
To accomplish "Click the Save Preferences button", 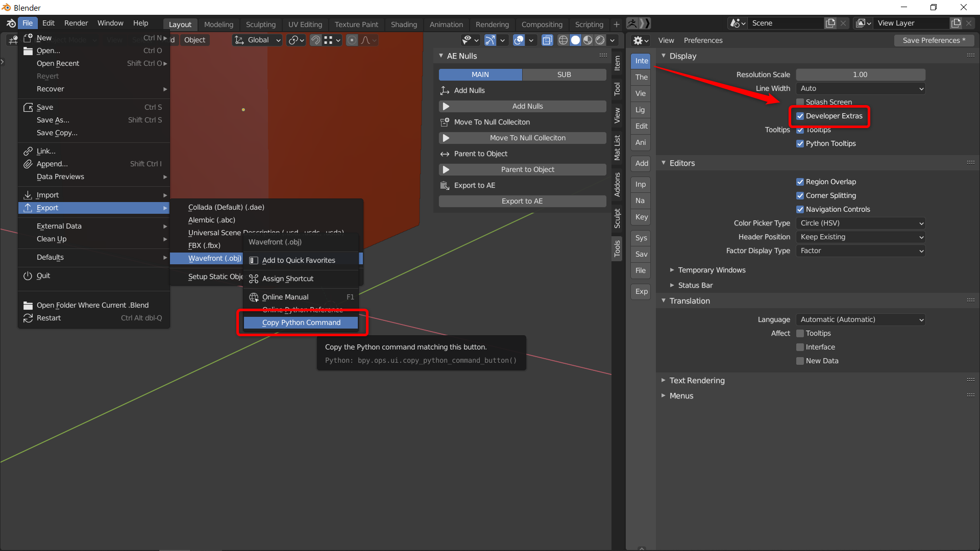I will click(x=934, y=40).
